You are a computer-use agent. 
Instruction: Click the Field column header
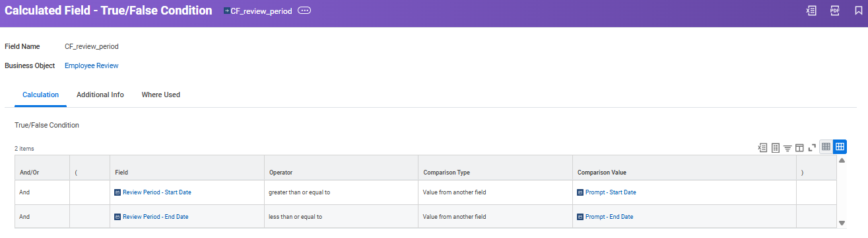[x=187, y=168]
